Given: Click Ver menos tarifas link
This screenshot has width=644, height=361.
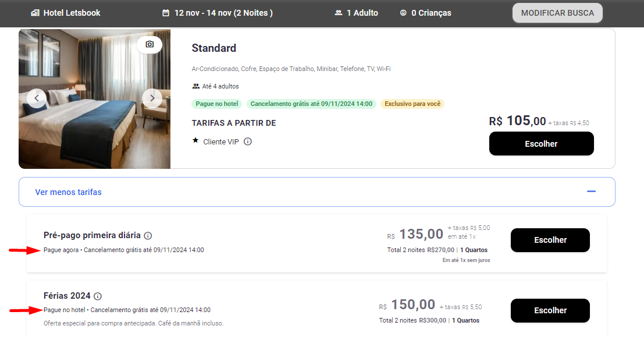Looking at the screenshot, I should click(x=68, y=192).
